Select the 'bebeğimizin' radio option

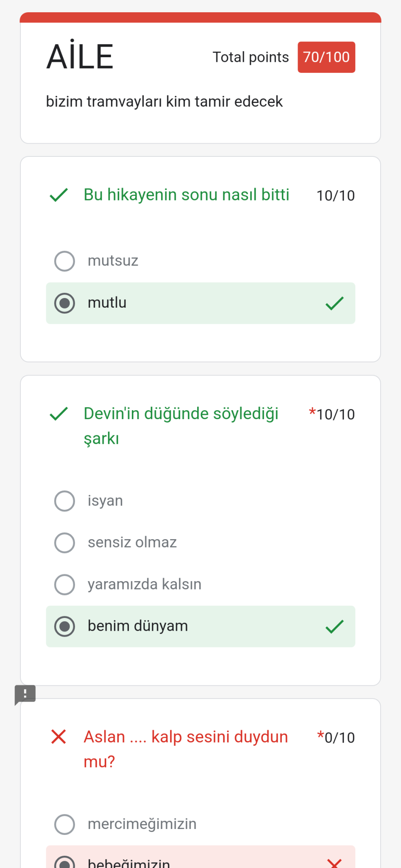[64, 863]
